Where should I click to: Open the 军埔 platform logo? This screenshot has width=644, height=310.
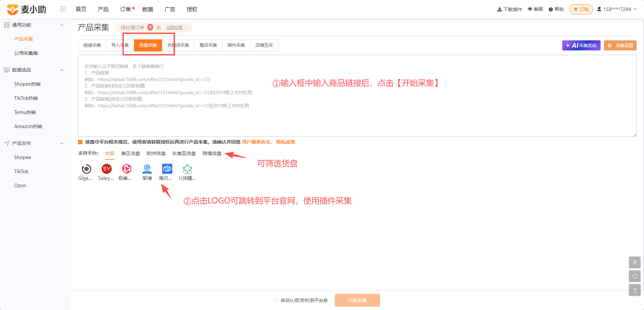147,169
